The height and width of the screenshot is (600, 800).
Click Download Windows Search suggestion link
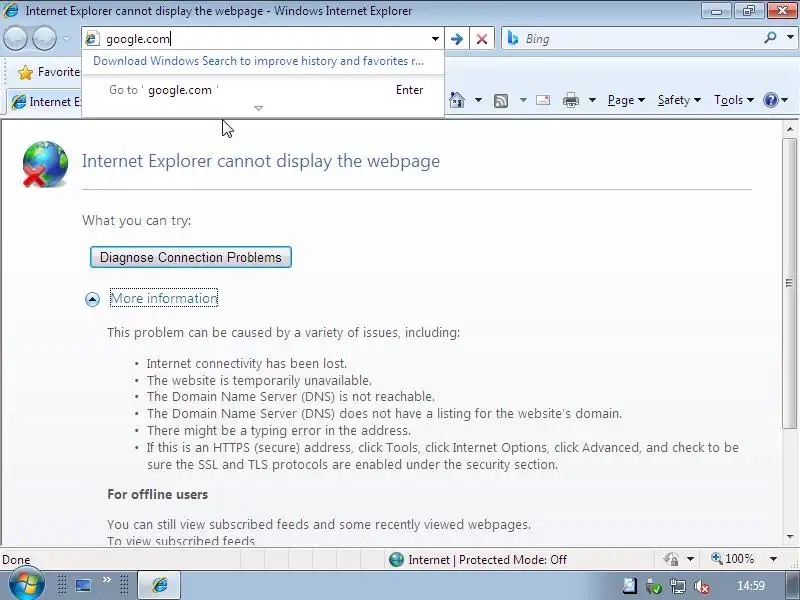[x=258, y=61]
